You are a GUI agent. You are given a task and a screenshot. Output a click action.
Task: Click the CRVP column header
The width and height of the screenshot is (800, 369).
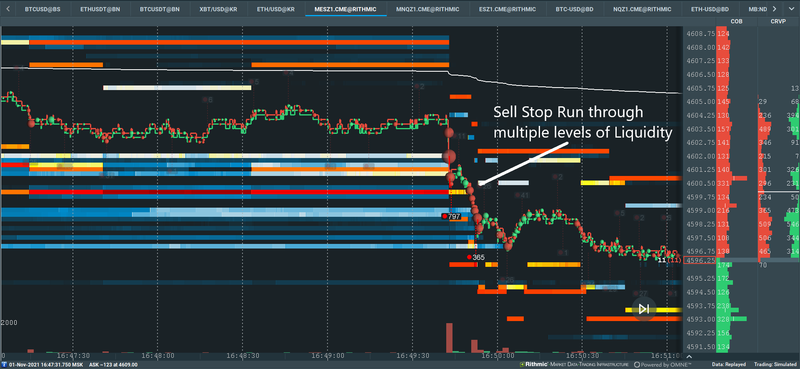tap(779, 21)
